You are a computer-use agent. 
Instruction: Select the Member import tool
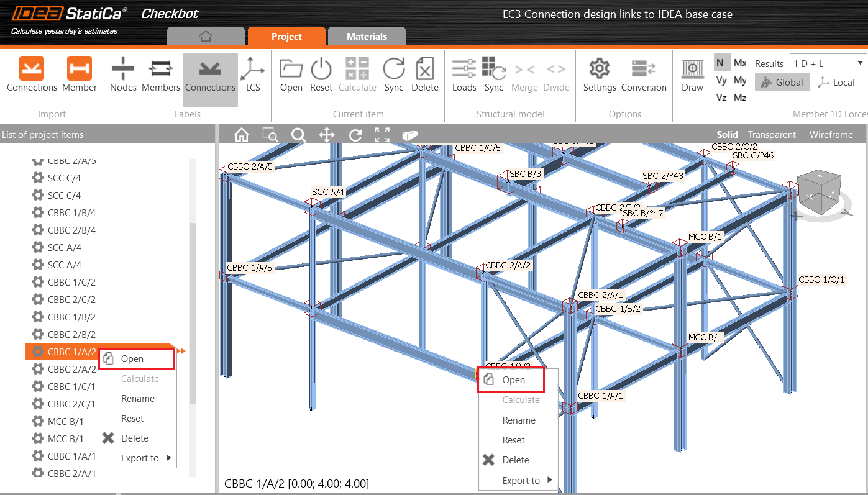(x=79, y=74)
